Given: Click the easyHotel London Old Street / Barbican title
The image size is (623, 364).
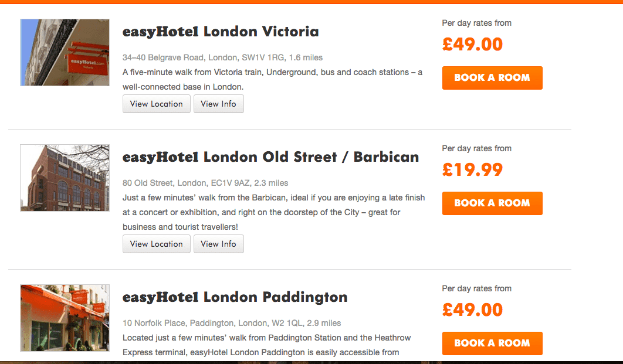Looking at the screenshot, I should tap(270, 157).
